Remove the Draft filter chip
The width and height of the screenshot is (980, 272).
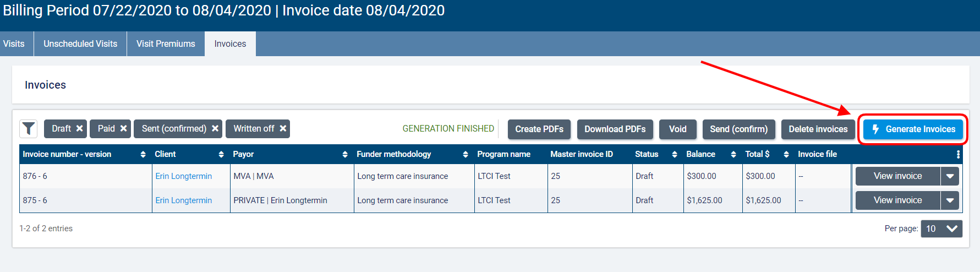coord(80,128)
